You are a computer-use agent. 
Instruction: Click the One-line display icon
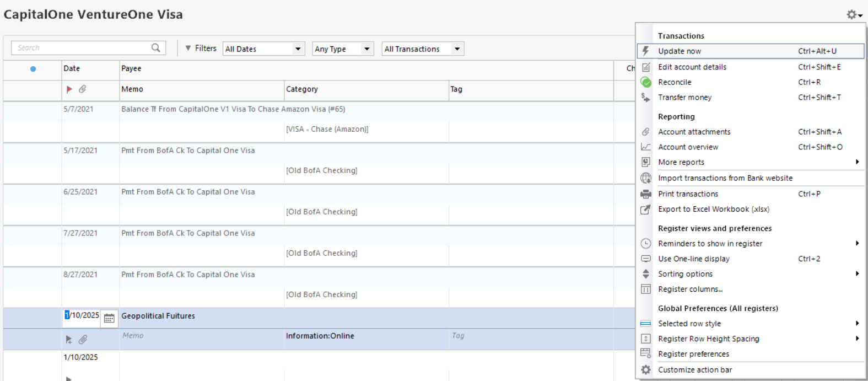click(x=646, y=259)
